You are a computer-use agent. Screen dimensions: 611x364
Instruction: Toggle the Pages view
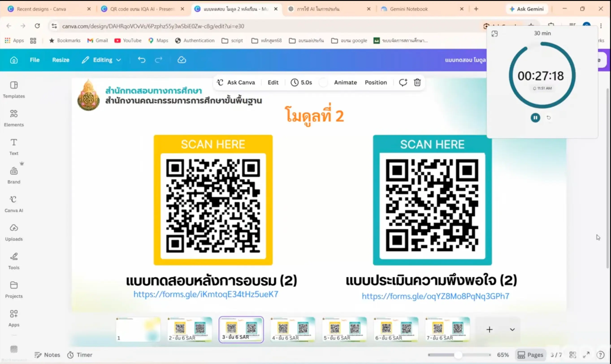(530, 355)
